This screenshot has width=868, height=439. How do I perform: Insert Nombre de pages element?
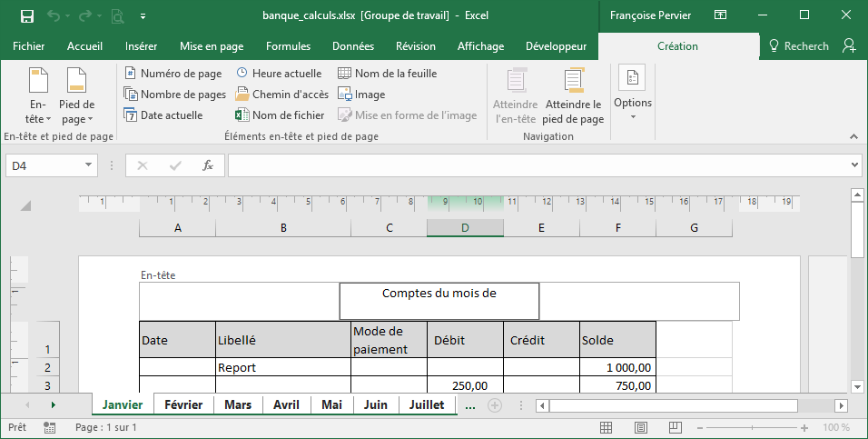tap(174, 94)
